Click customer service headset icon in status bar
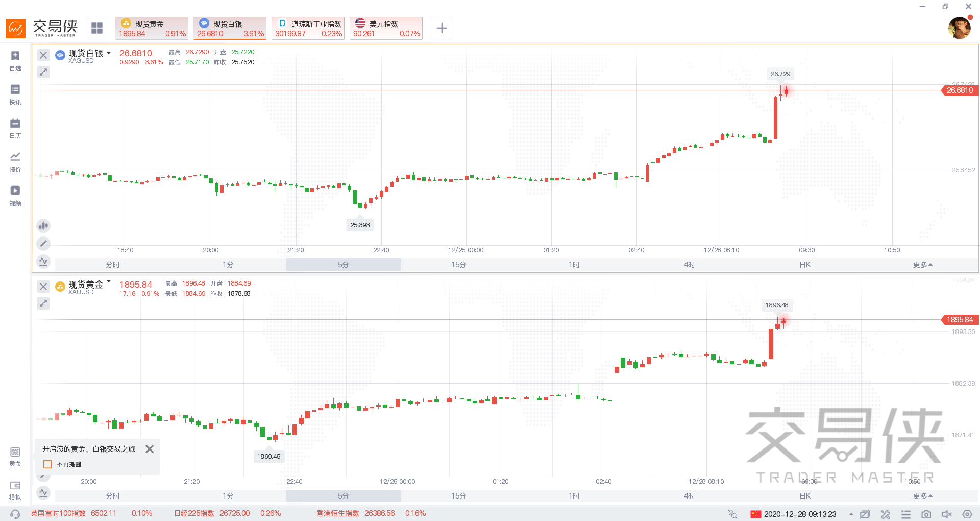 coord(15,514)
